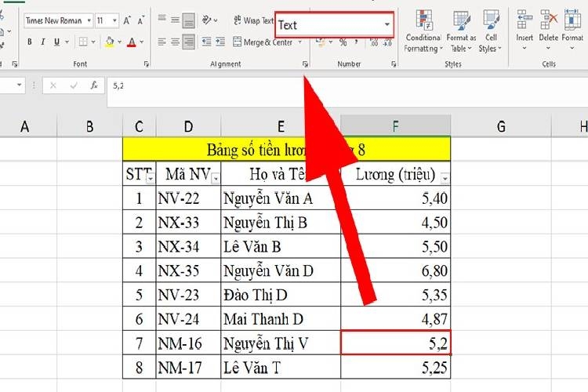Image resolution: width=588 pixels, height=392 pixels.
Task: Open the Name Box dropdown arrow
Action: pyautogui.click(x=19, y=85)
